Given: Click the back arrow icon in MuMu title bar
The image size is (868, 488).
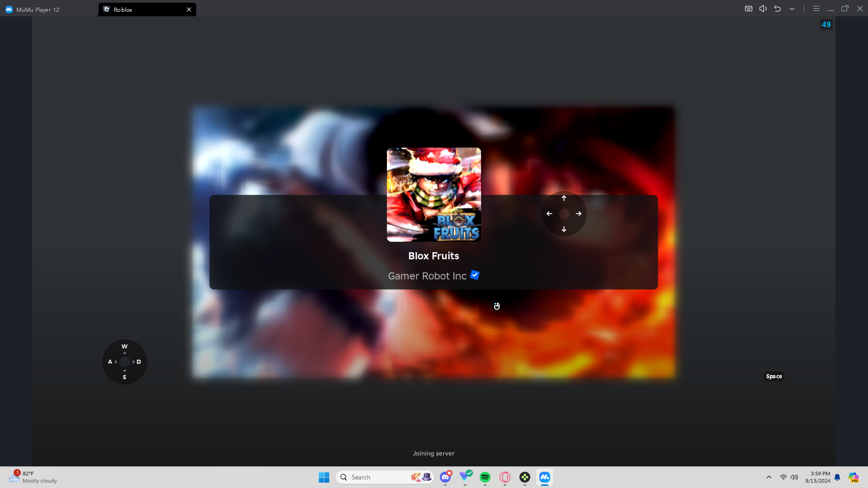Looking at the screenshot, I should (778, 9).
